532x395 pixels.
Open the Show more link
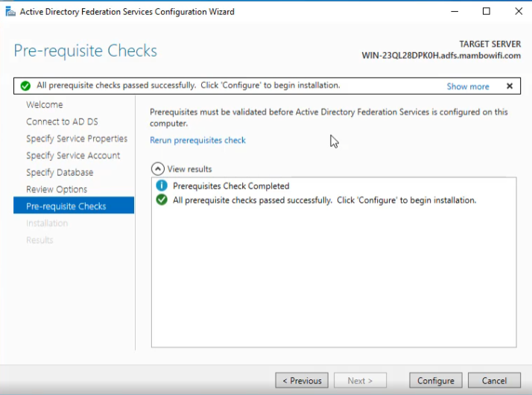coord(468,86)
